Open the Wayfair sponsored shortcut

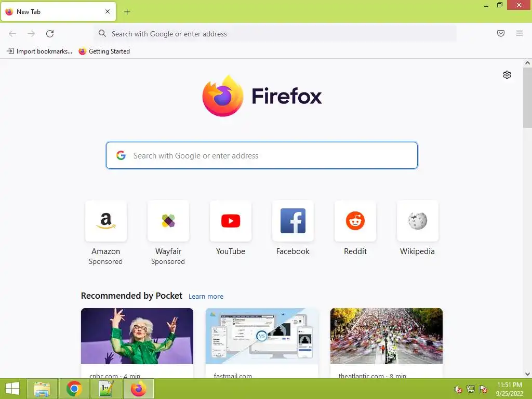tap(168, 221)
